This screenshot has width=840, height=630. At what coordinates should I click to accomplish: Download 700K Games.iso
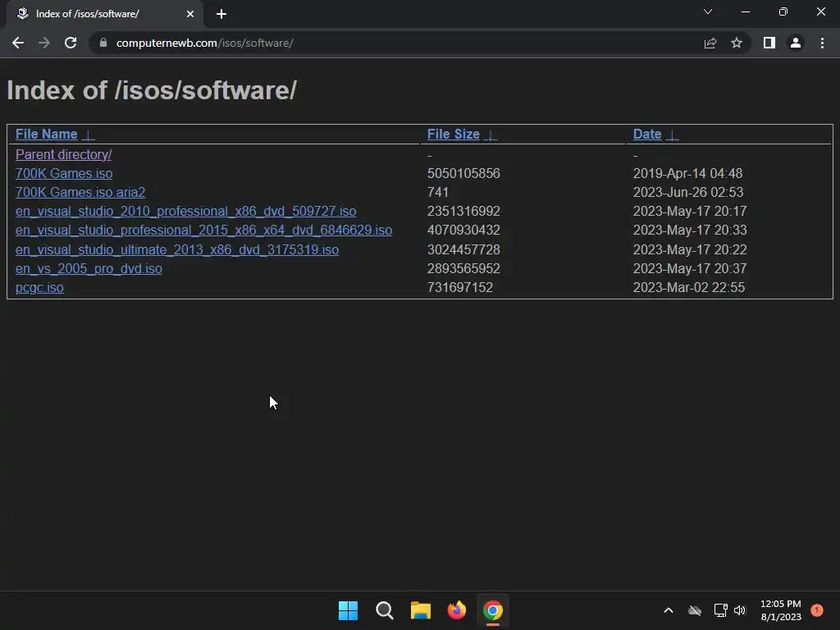point(64,174)
